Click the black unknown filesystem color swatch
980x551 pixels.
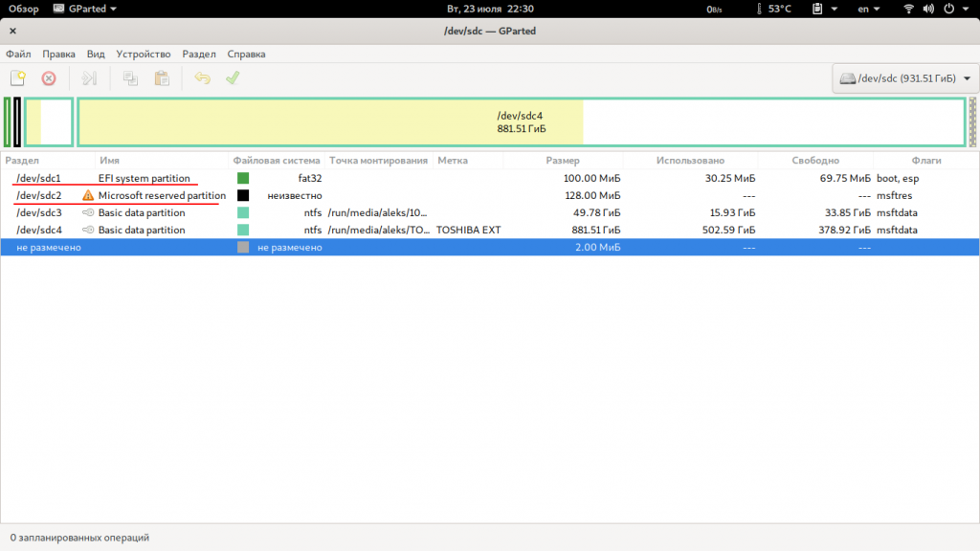pos(243,195)
